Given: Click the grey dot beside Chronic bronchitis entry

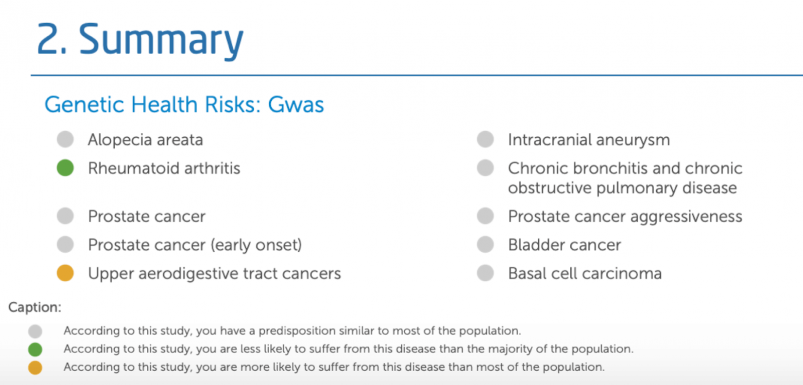Looking at the screenshot, I should [x=485, y=167].
